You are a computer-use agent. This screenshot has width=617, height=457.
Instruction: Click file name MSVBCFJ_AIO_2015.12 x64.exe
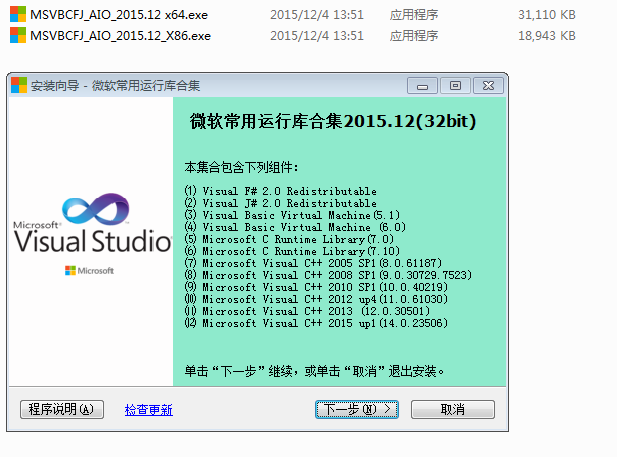point(119,15)
